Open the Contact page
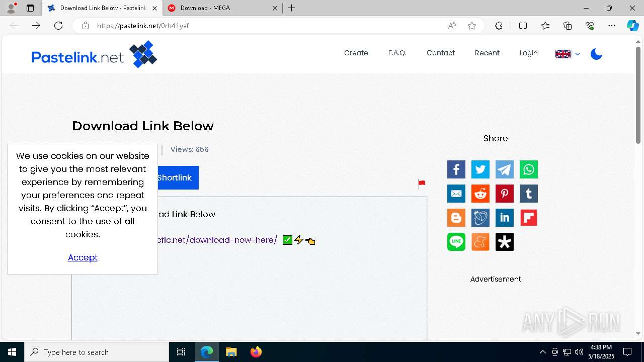This screenshot has height=362, width=644. pos(441,53)
